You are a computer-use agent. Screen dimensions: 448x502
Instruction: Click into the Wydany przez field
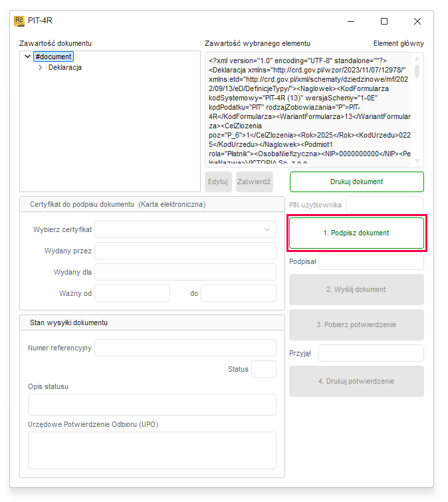tap(185, 251)
